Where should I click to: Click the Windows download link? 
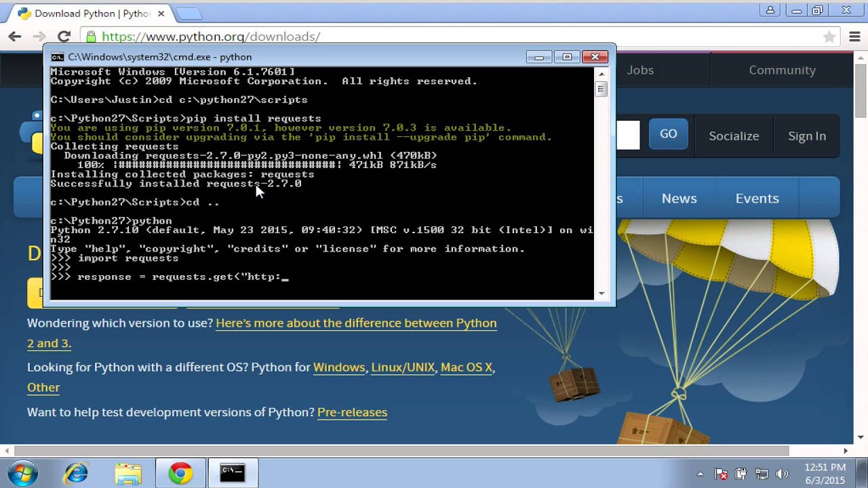pos(339,367)
